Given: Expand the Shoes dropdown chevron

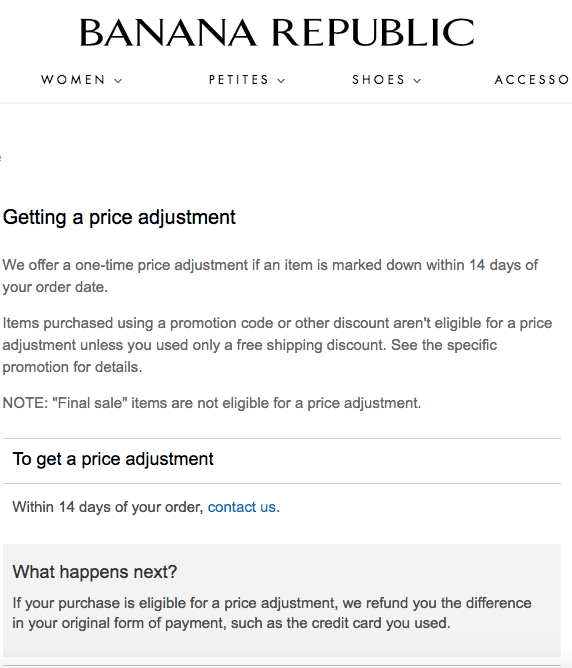Looking at the screenshot, I should (417, 81).
